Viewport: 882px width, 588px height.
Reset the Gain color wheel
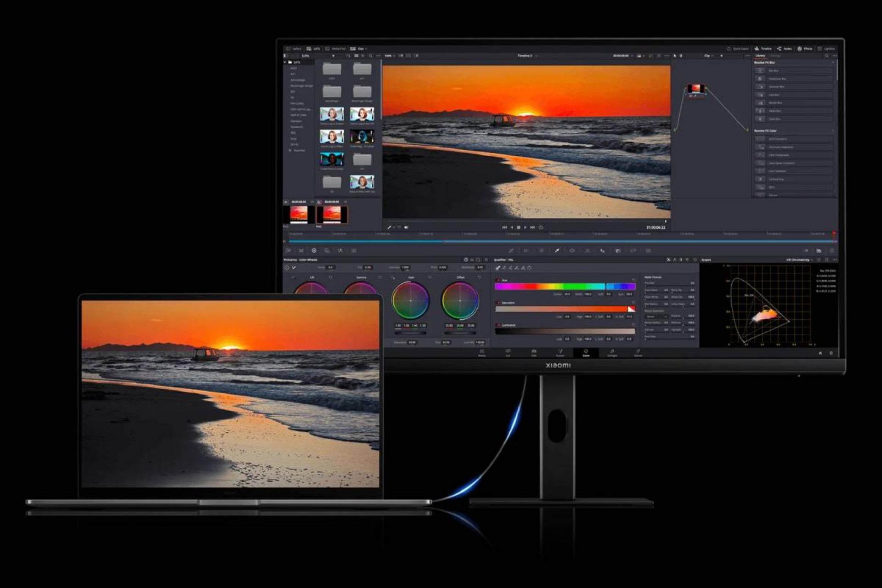(x=430, y=277)
